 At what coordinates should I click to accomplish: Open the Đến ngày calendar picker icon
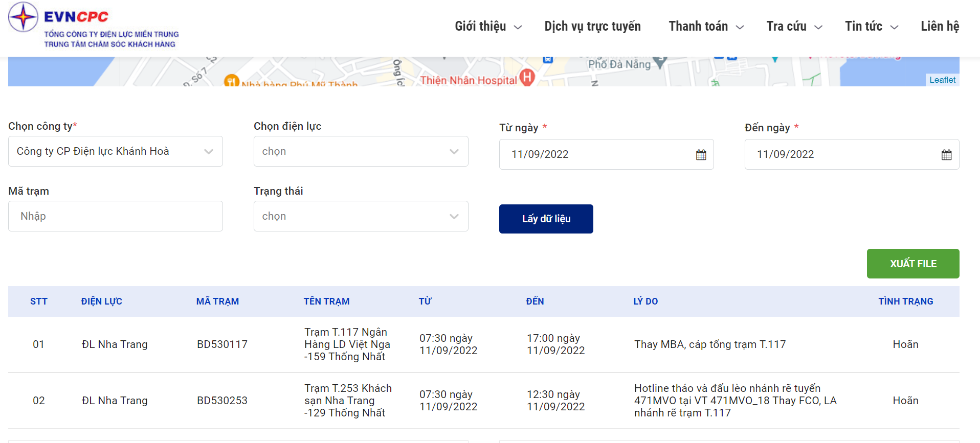coord(946,155)
